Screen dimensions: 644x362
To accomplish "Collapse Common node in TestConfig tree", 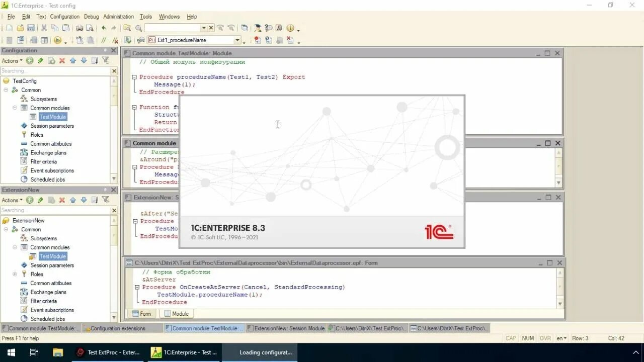I will [x=6, y=90].
